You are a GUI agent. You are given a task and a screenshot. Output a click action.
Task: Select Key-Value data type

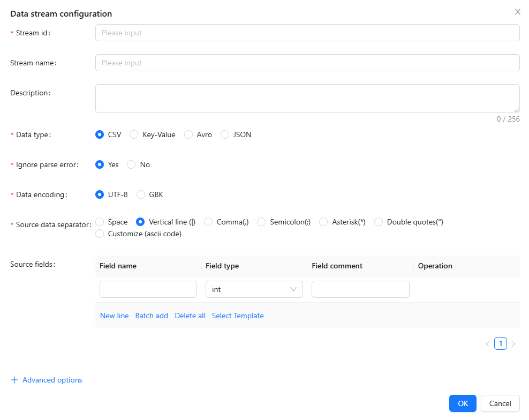coord(134,134)
